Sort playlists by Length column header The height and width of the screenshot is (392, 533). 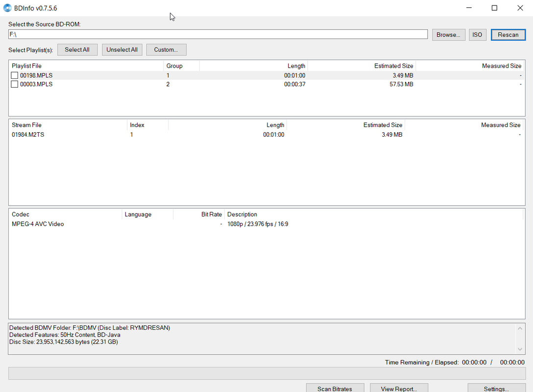pyautogui.click(x=253, y=66)
